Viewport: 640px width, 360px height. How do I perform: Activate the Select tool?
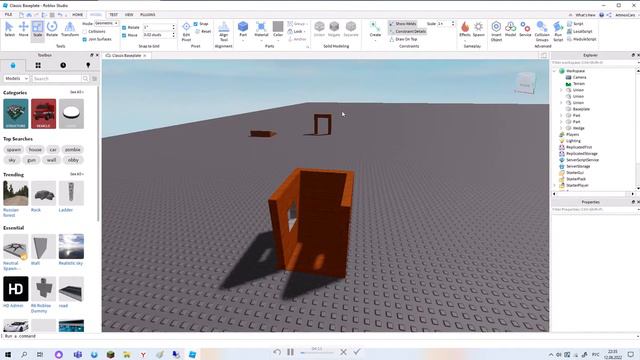tap(9, 29)
